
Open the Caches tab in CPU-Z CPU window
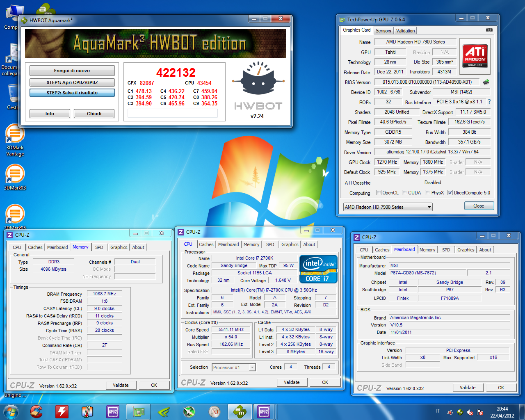(x=206, y=244)
